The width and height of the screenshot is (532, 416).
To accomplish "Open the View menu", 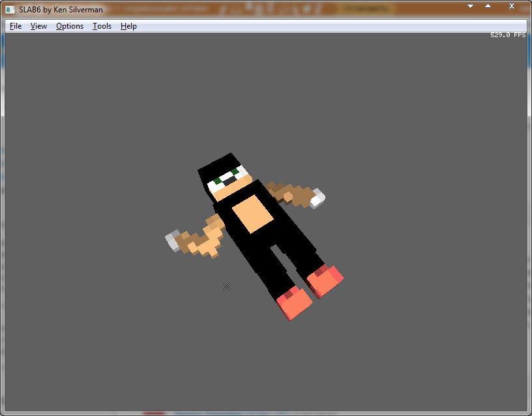I will point(38,26).
